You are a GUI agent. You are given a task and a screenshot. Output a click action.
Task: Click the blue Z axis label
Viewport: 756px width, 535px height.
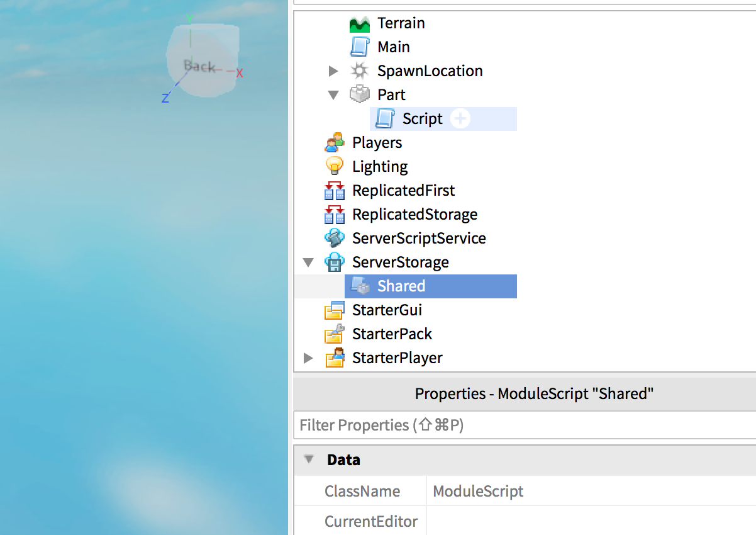(x=165, y=98)
